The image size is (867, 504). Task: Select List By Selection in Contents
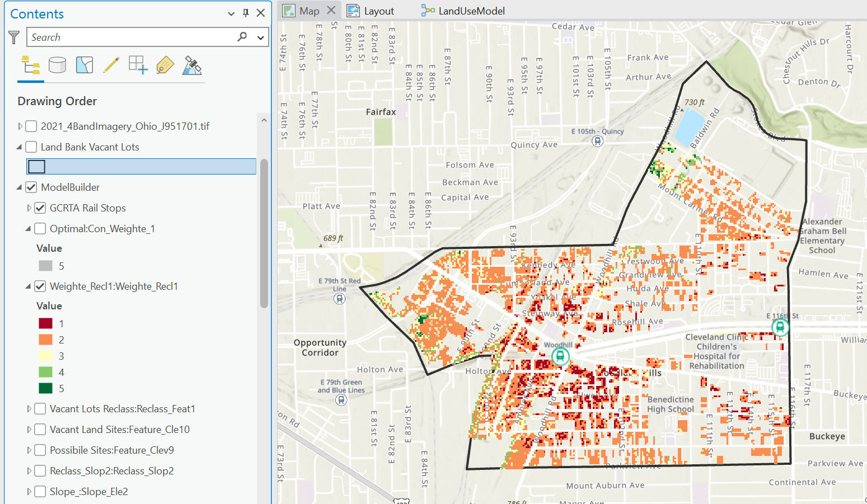pos(84,65)
